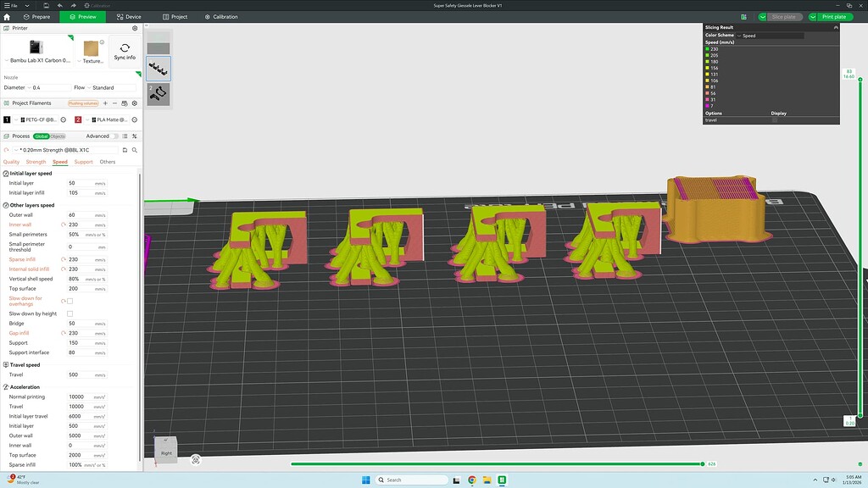Switch process scope to Global
Screen dimensions: 868x488
(x=42, y=136)
